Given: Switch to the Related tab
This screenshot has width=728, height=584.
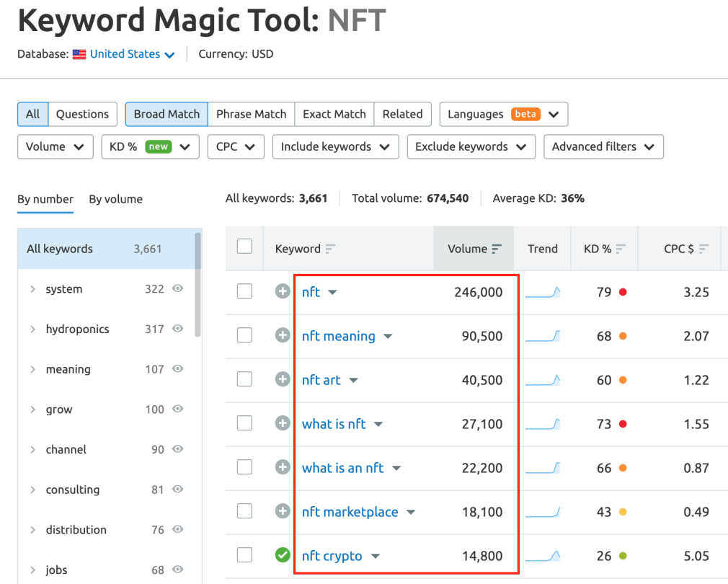Looking at the screenshot, I should [402, 114].
